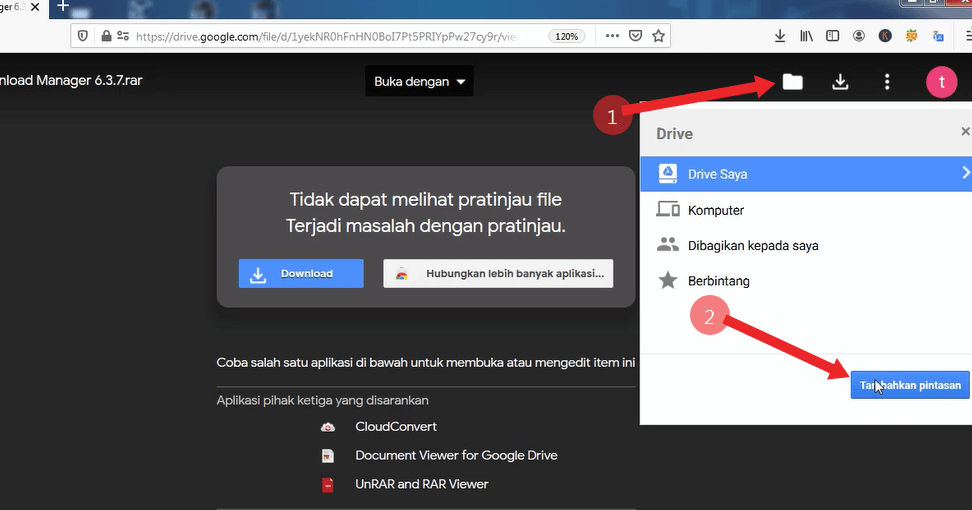
Task: Open the pink 't' account avatar
Action: click(x=942, y=81)
